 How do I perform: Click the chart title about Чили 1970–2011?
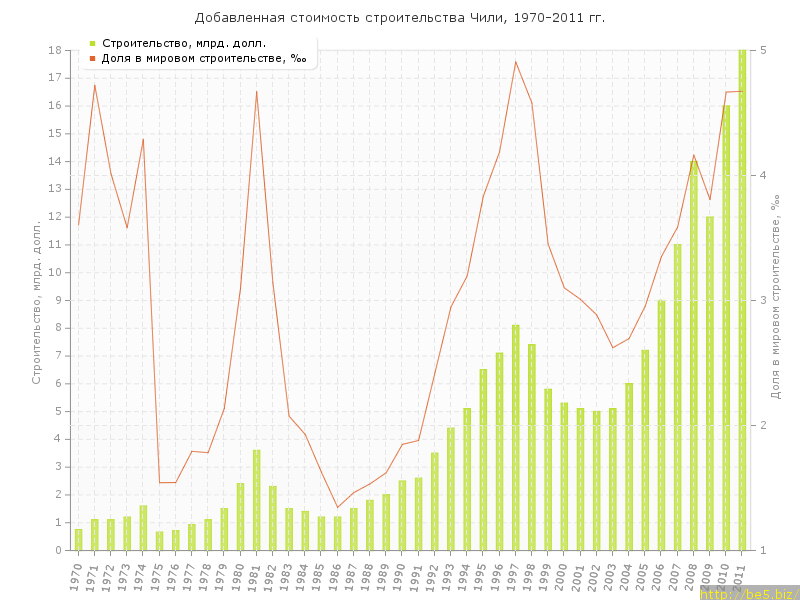pyautogui.click(x=400, y=18)
